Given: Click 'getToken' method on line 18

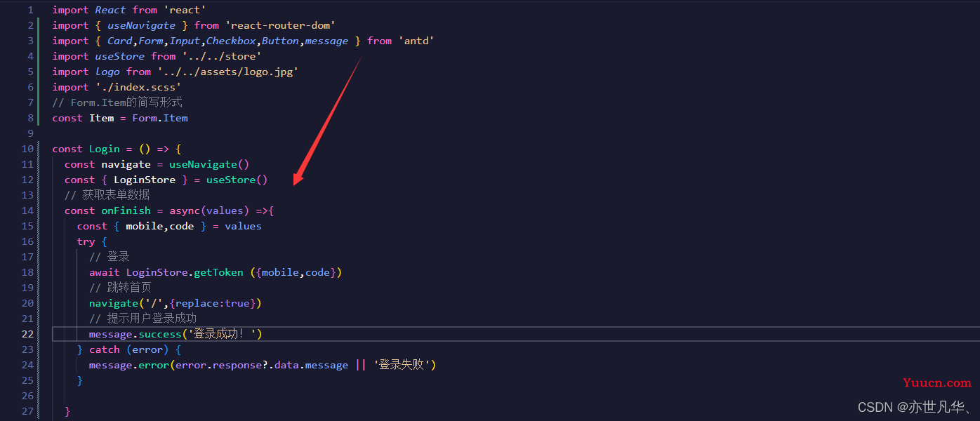Looking at the screenshot, I should [x=218, y=272].
